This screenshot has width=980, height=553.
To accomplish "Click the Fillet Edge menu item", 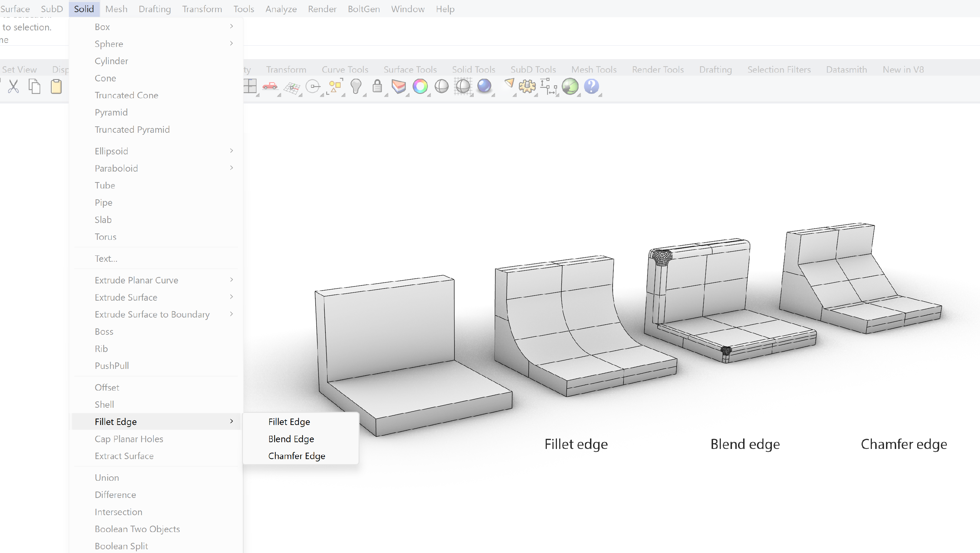I will click(289, 421).
